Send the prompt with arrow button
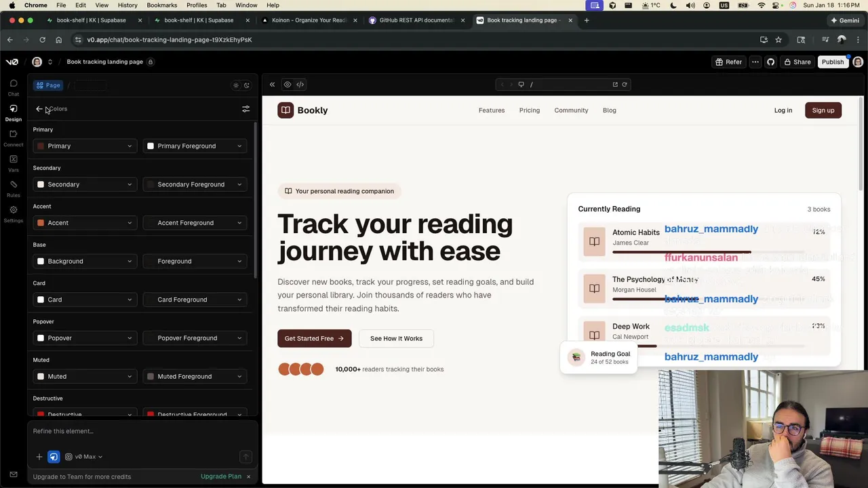Viewport: 868px width, 488px height. click(x=245, y=457)
